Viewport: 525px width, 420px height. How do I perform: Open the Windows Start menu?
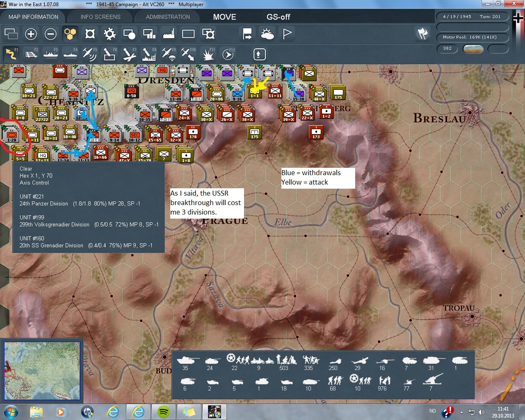click(11, 412)
